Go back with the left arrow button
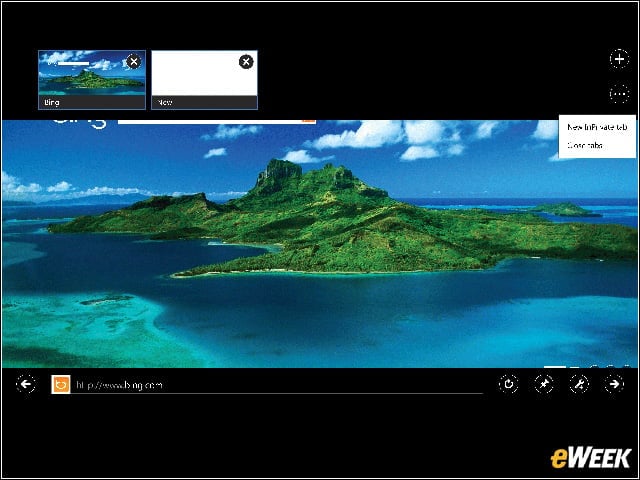640x480 pixels. coord(26,384)
